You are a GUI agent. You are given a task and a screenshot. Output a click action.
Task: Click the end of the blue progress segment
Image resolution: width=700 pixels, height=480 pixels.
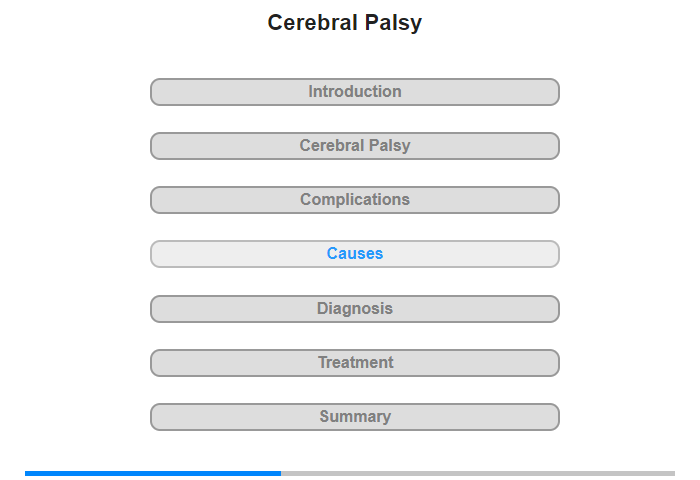(x=279, y=473)
